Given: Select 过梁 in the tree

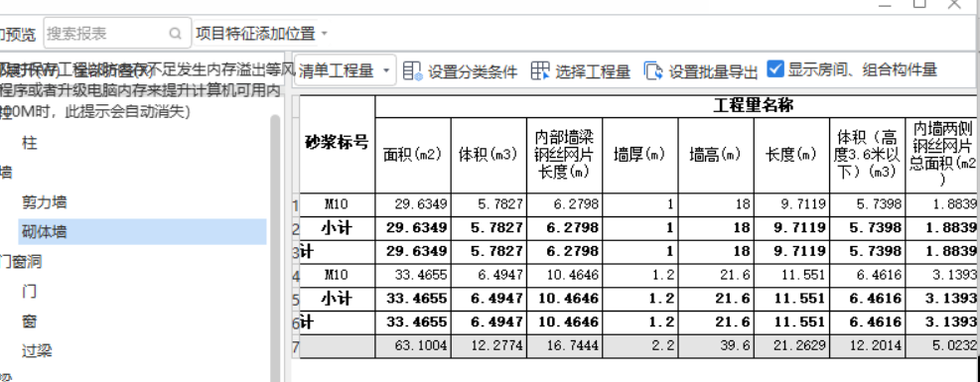Looking at the screenshot, I should (x=37, y=351).
